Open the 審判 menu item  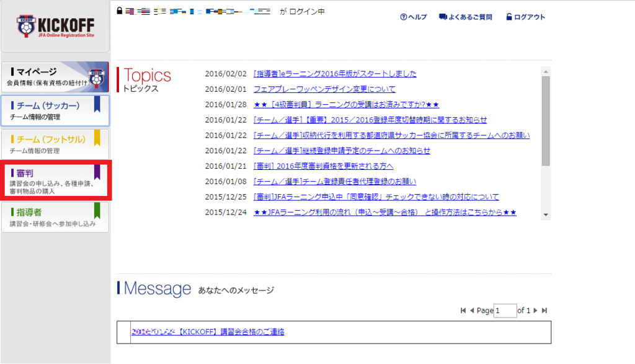(x=55, y=180)
